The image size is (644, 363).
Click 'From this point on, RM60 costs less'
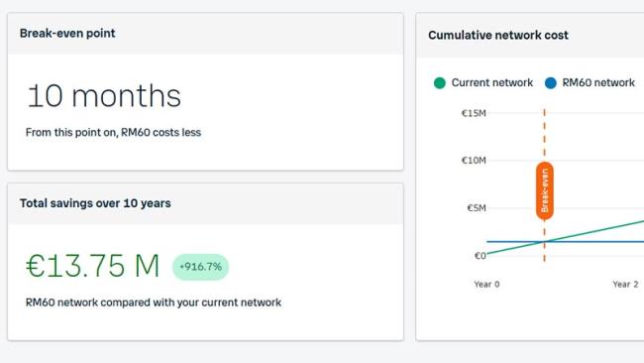[x=113, y=132]
